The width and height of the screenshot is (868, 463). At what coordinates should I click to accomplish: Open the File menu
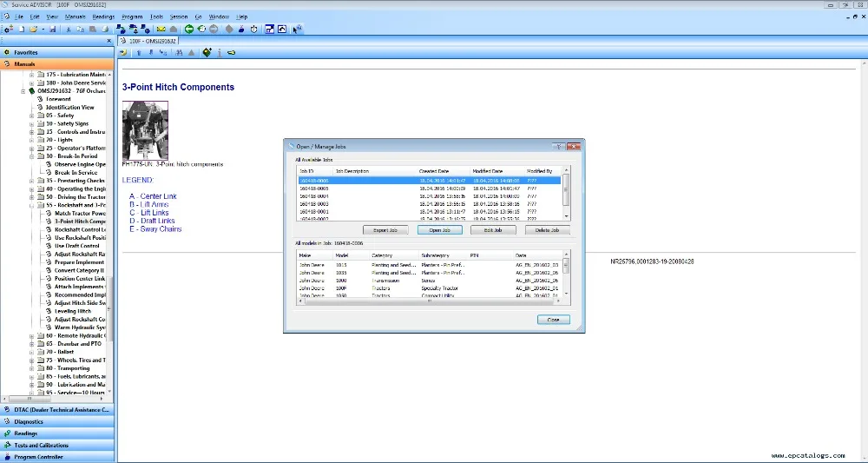tap(19, 17)
